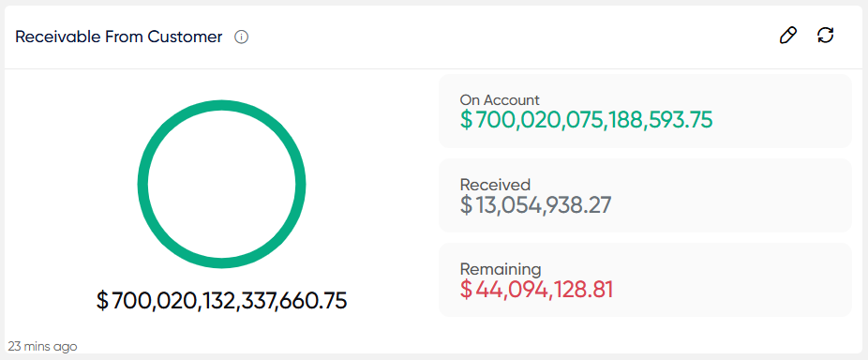Click the On Account label text
Image resolution: width=868 pixels, height=360 pixels.
500,100
